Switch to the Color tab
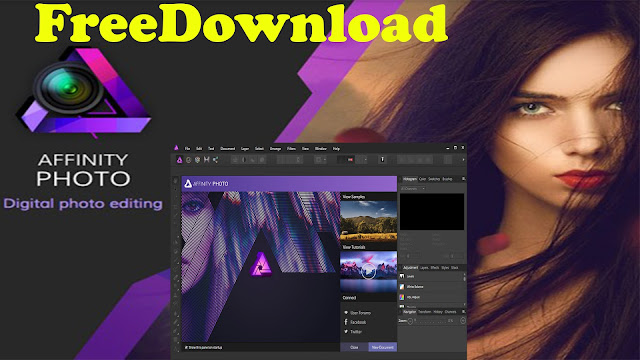The width and height of the screenshot is (640, 360). (x=422, y=179)
